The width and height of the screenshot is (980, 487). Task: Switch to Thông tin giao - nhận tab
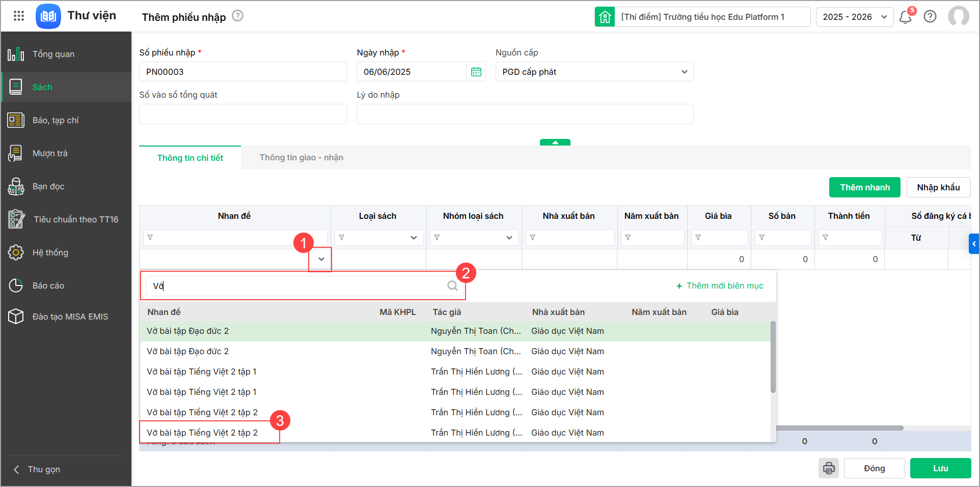[302, 158]
